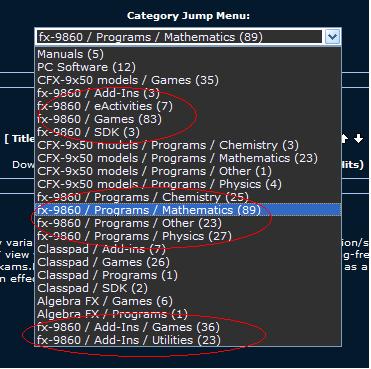Image resolution: width=371 pixels, height=369 pixels.
Task: Select fx-9860 / Programs / Chemistry (25)
Action: [188, 197]
